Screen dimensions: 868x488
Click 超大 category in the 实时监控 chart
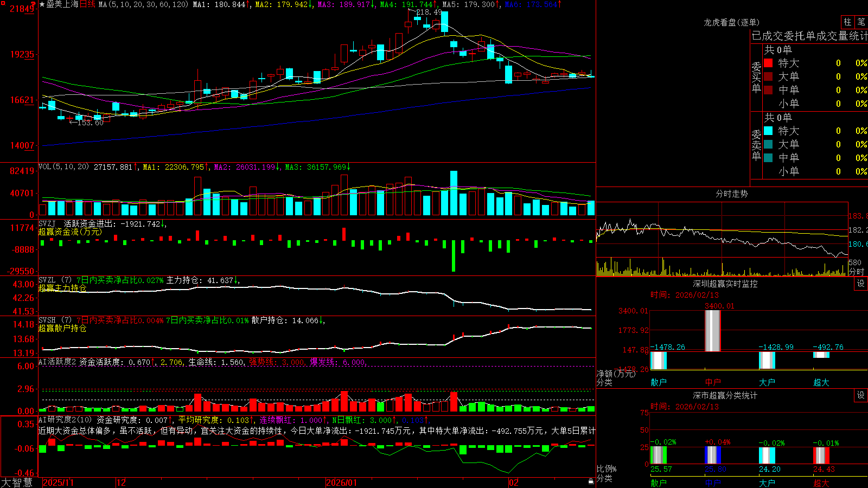[821, 382]
